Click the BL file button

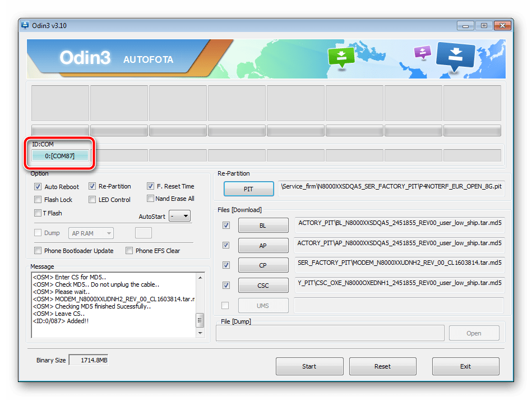(x=263, y=226)
